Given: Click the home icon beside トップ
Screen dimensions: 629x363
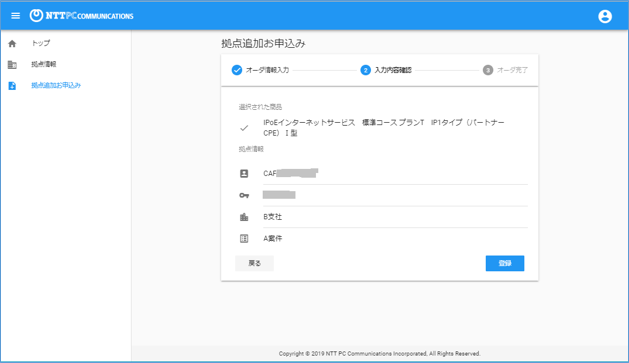Looking at the screenshot, I should pos(12,44).
